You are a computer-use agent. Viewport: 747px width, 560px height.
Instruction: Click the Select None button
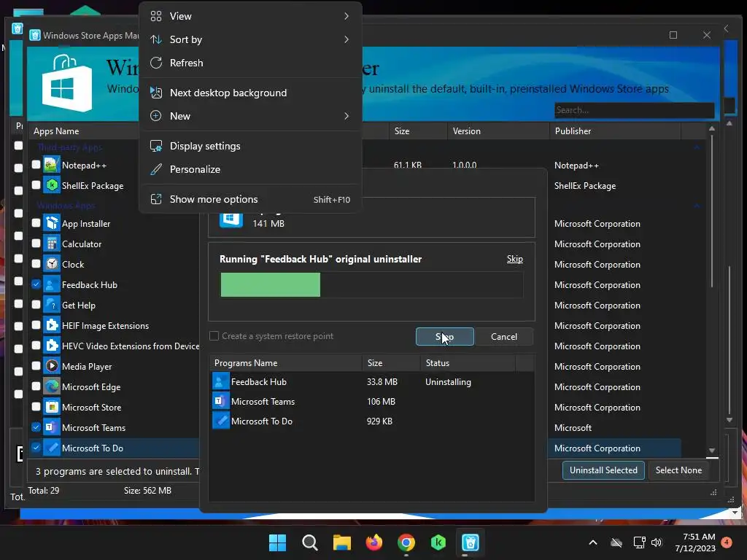pyautogui.click(x=678, y=470)
